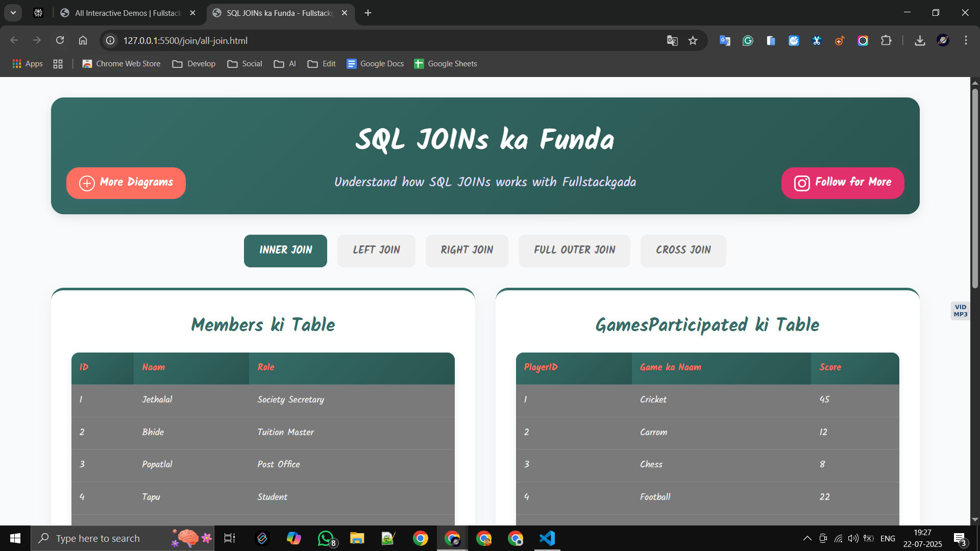Open the Extensions puzzle menu
This screenshot has height=551, width=980.
pyautogui.click(x=886, y=40)
